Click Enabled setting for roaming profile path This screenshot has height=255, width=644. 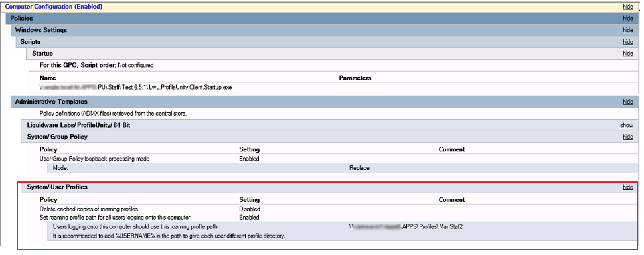250,218
